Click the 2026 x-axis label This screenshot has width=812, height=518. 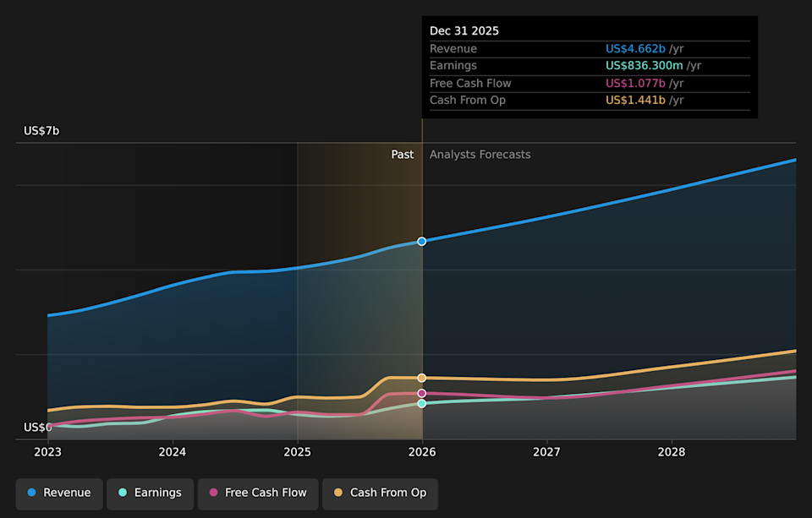point(422,452)
